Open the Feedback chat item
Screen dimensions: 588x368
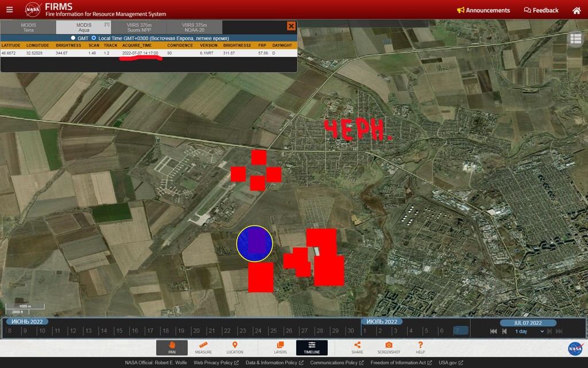click(541, 10)
